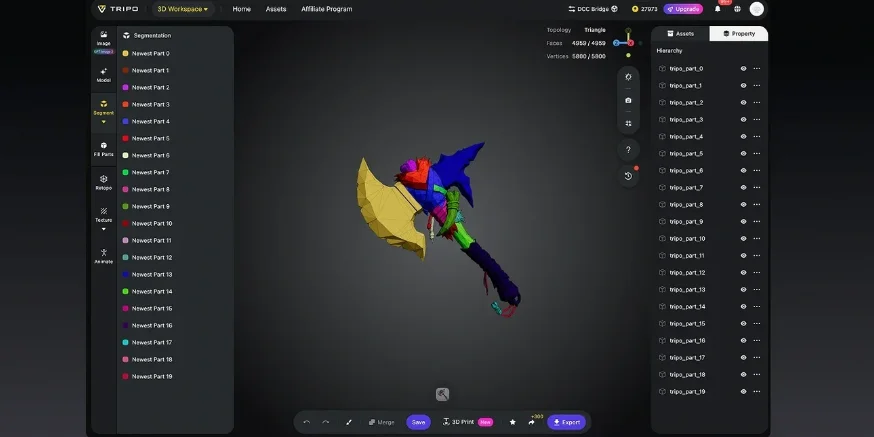This screenshot has height=437, width=874.
Task: Open the history clock icon
Action: pyautogui.click(x=628, y=176)
